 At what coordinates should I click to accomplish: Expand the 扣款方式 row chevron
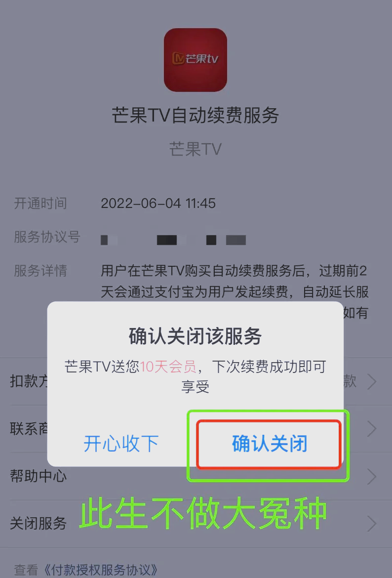372,382
